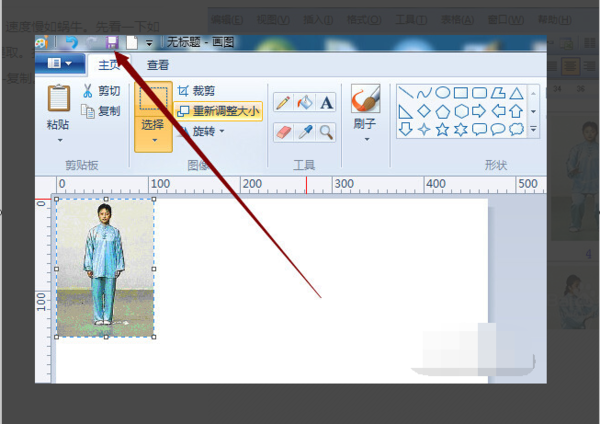Click the Paint application icon in title bar
The height and width of the screenshot is (424, 600).
[42, 42]
